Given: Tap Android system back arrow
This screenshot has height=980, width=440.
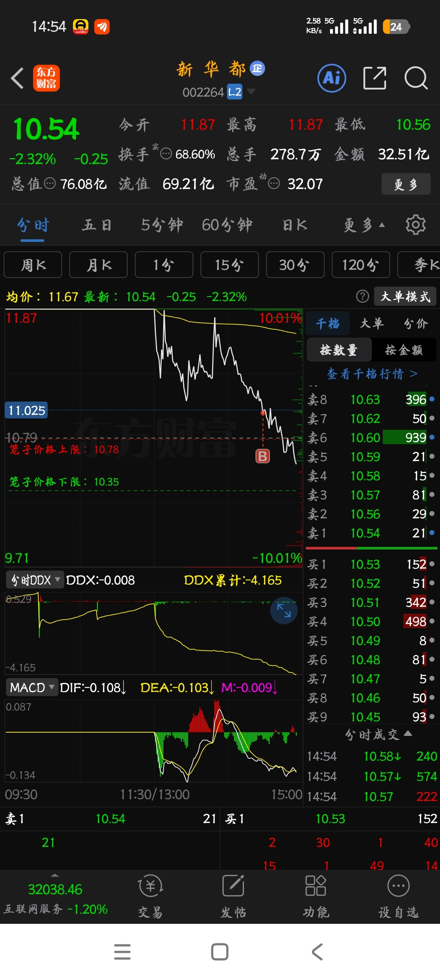Looking at the screenshot, I should [x=318, y=952].
